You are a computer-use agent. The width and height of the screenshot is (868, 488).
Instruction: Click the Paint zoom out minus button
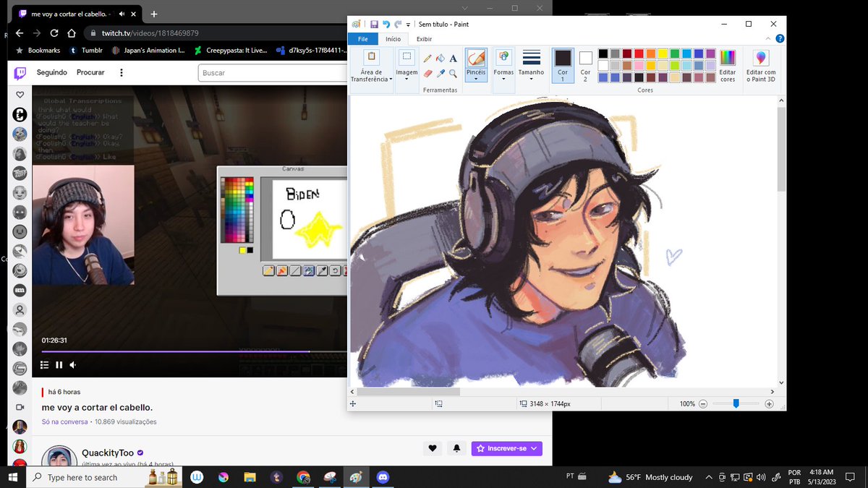702,404
